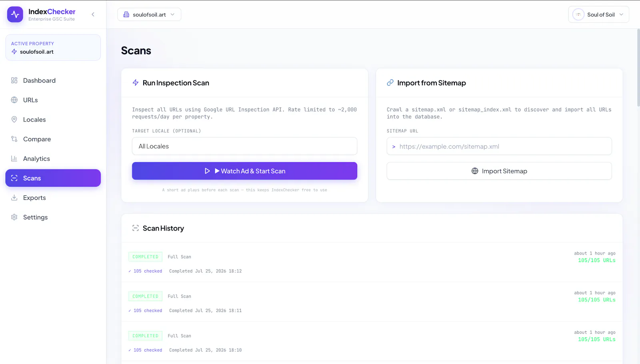Open the Exports page

click(53, 198)
